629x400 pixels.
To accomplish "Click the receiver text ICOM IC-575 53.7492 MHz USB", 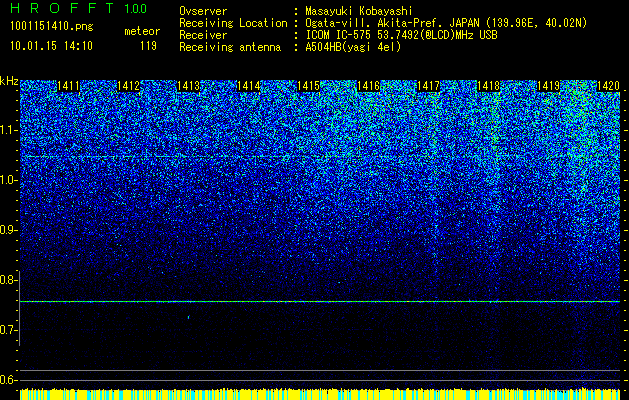I will coord(401,35).
